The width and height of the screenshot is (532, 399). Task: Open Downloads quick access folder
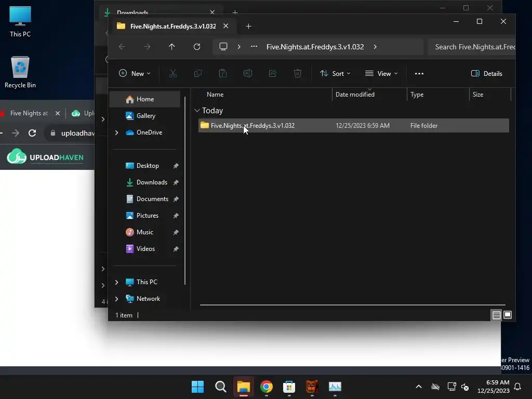(x=152, y=182)
